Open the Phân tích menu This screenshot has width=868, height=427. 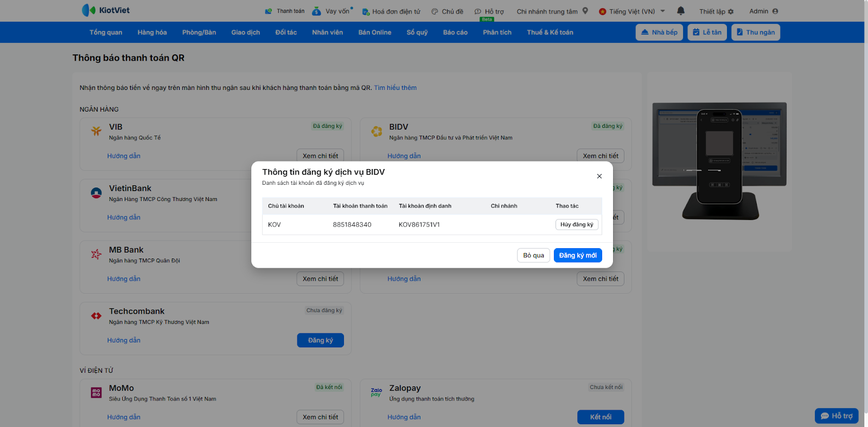(497, 33)
